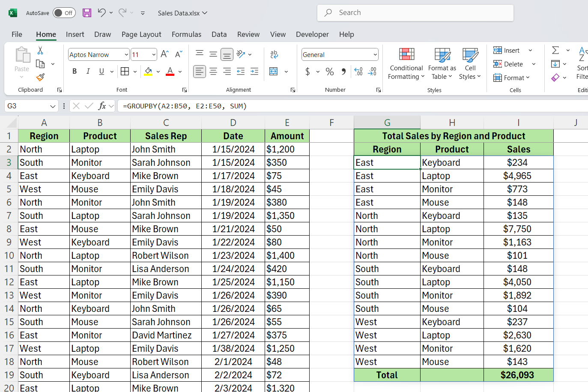The image size is (588, 392).
Task: Click the Center alignment icon
Action: coord(213,72)
